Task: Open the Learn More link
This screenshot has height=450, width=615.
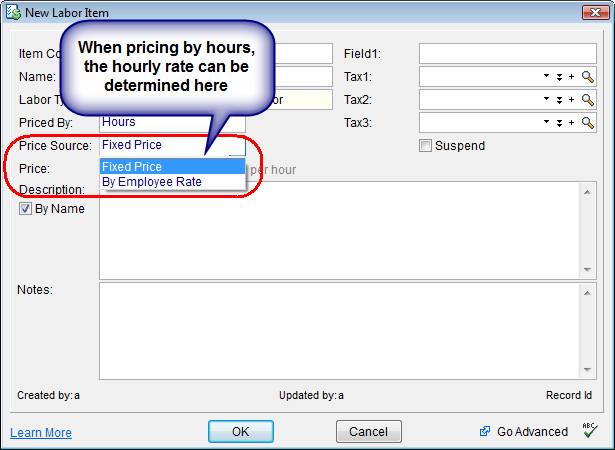Action: point(41,433)
